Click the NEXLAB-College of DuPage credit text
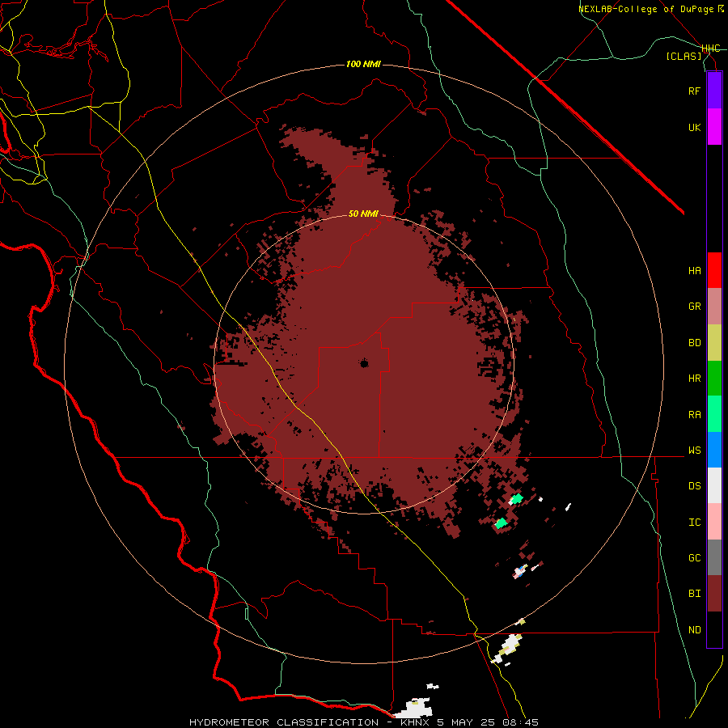The width and height of the screenshot is (728, 728). click(x=645, y=9)
